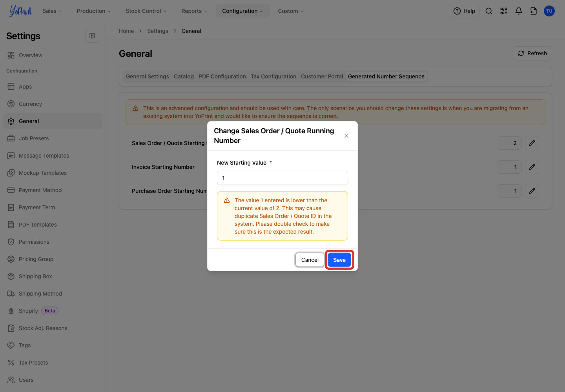Open Shopify Beta settings
565x392 pixels.
(53, 311)
